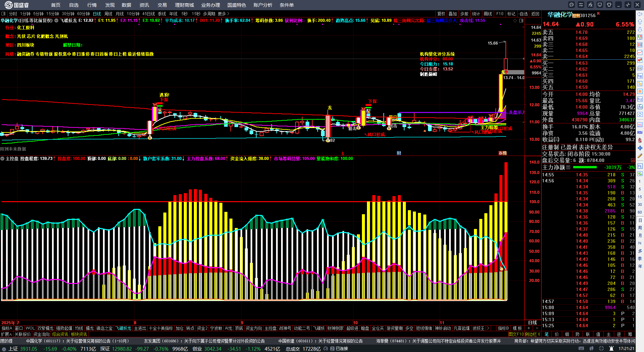Image resolution: width=644 pixels, height=352 pixels.
Task: Open the 账户分析 account analysis menu
Action: 263,5
